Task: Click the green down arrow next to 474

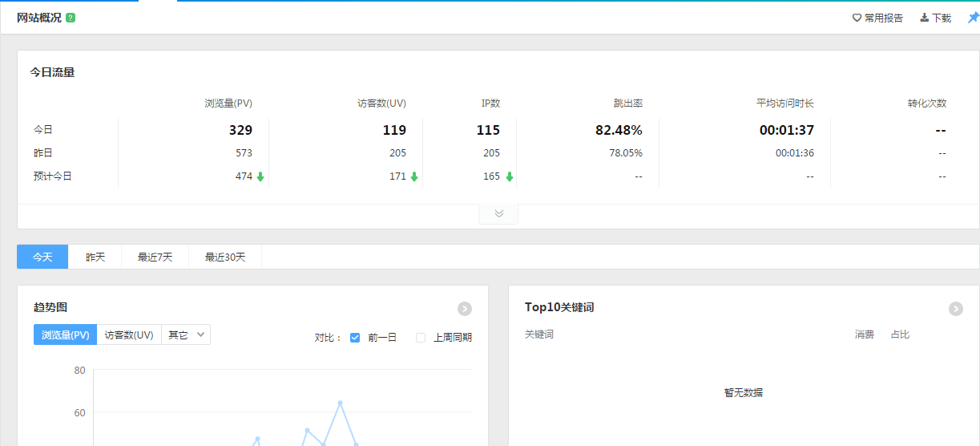Action: (x=260, y=176)
